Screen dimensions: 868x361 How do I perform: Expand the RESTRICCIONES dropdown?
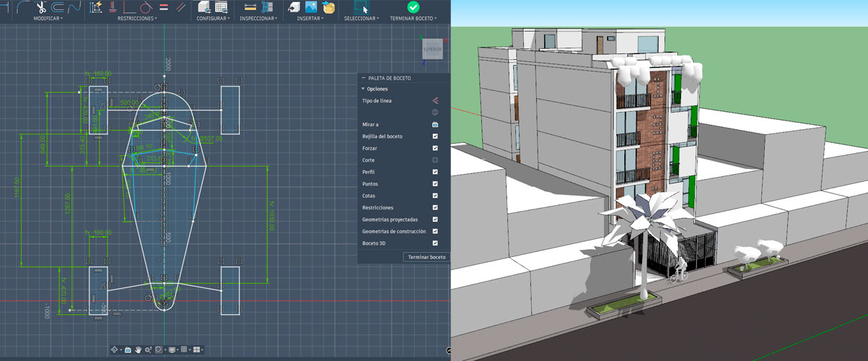click(x=137, y=19)
